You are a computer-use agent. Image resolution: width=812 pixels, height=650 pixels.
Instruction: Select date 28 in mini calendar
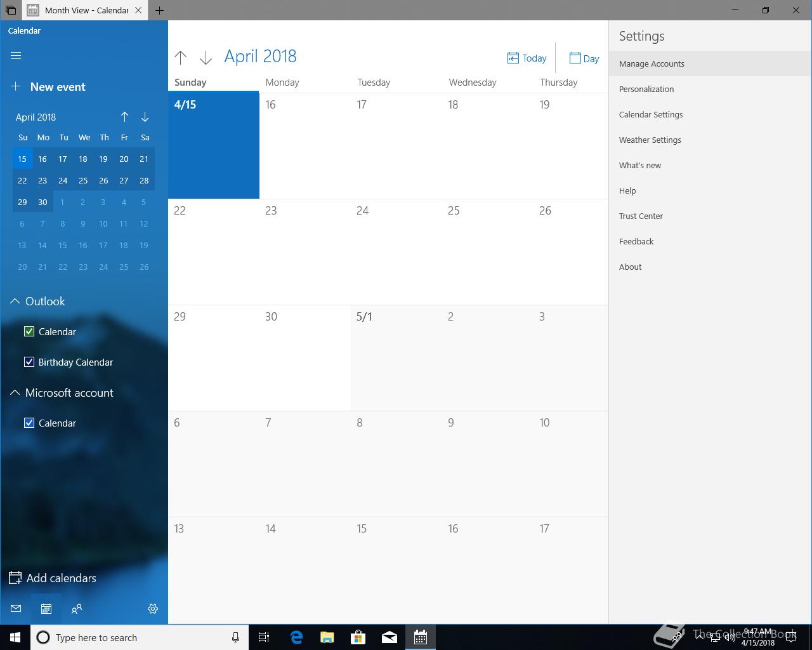click(x=144, y=180)
